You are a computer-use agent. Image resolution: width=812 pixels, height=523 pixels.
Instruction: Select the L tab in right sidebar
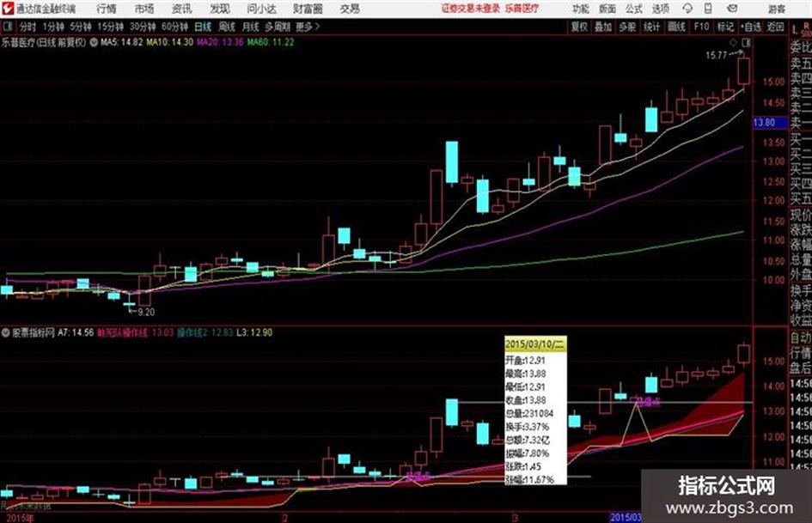795,30
